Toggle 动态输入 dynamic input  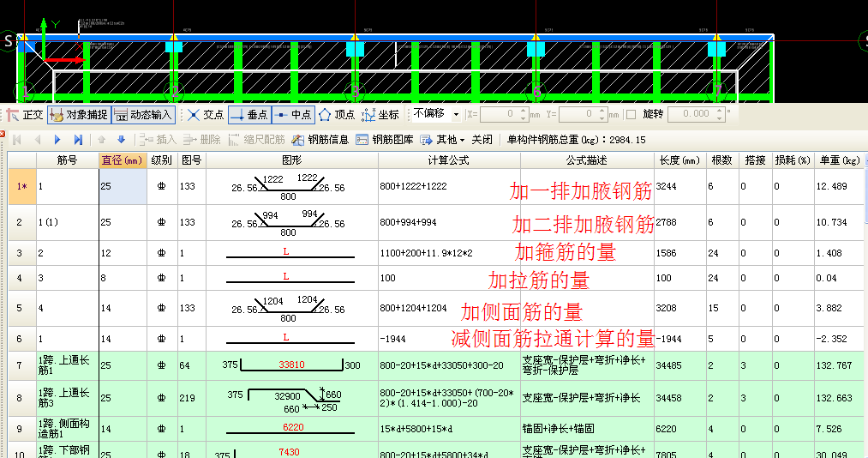pos(143,115)
